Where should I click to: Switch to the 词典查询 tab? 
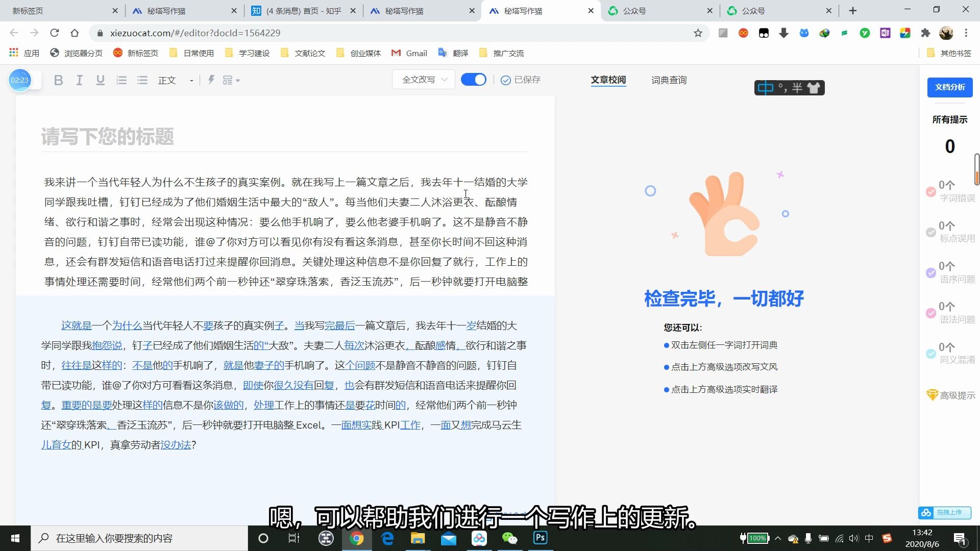pyautogui.click(x=669, y=80)
